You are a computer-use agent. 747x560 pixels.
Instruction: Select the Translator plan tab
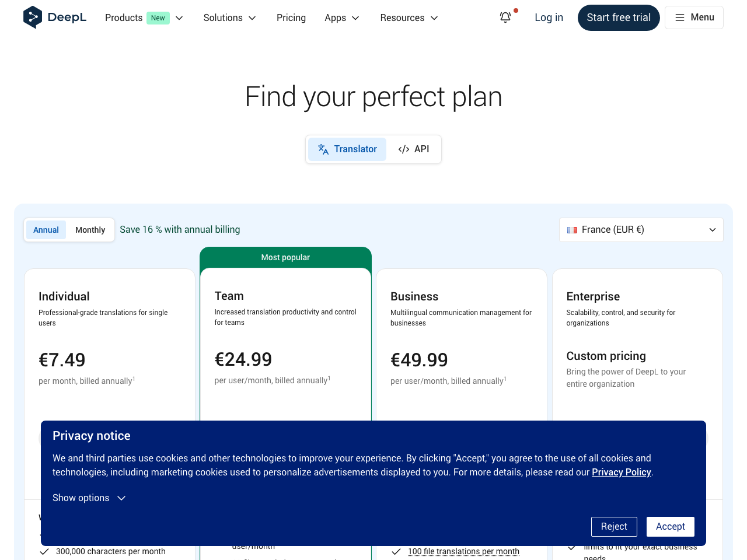coord(347,149)
